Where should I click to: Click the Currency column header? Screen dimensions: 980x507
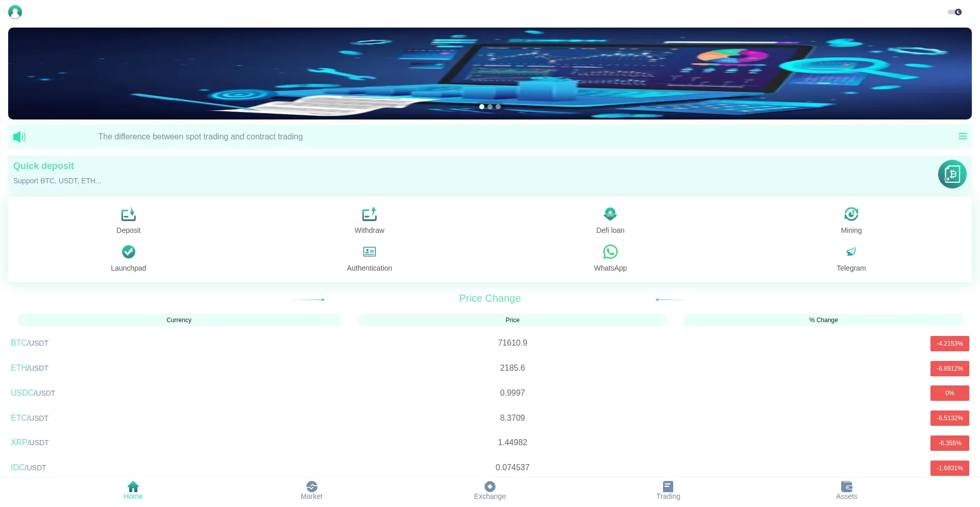(179, 320)
